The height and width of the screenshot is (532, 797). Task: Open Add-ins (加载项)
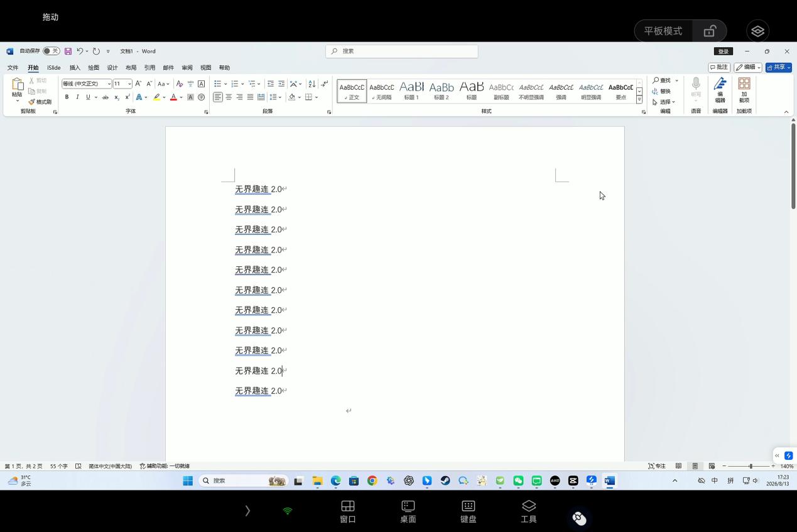[744, 90]
